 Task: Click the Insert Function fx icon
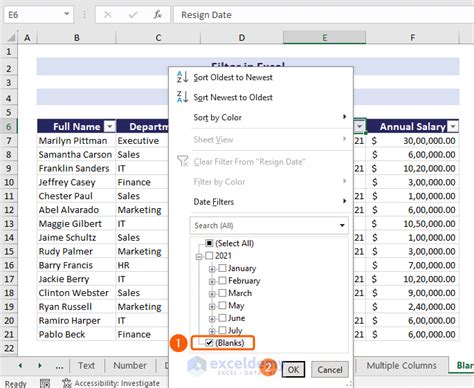pyautogui.click(x=157, y=15)
